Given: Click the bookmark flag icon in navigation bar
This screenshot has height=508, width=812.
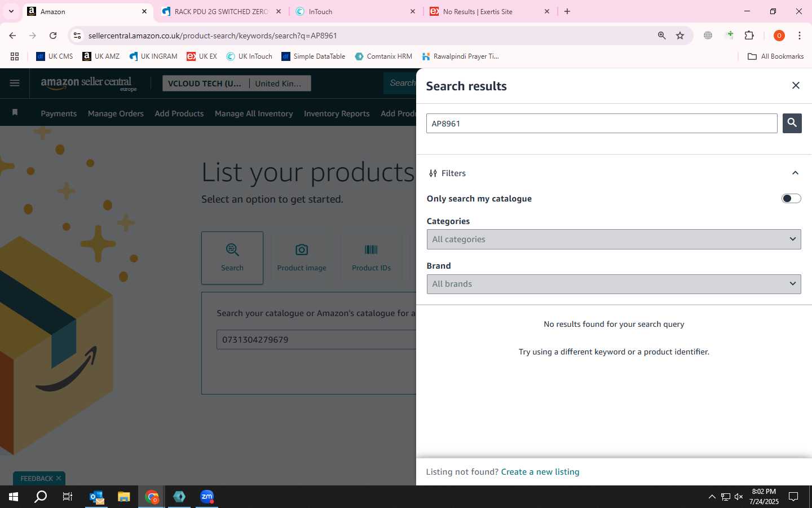Looking at the screenshot, I should 15,112.
